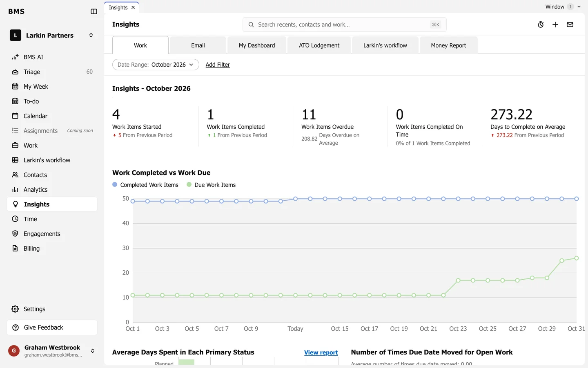Open To-do checklist icon
Viewport: 588px width, 368px height.
(15, 101)
